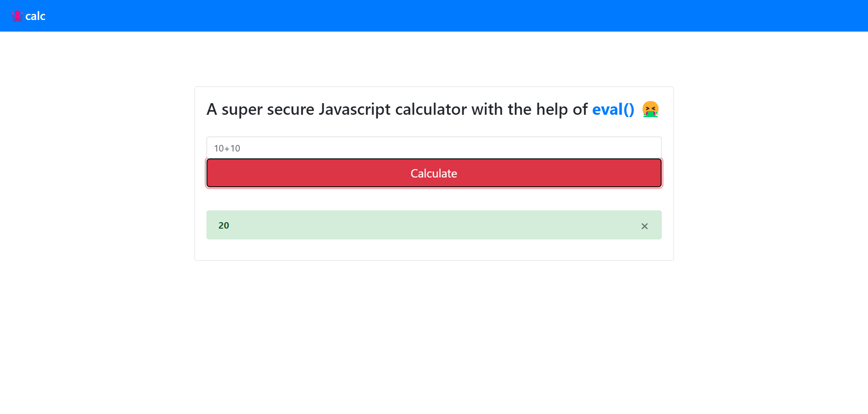Hit the red Calculate button

click(434, 173)
